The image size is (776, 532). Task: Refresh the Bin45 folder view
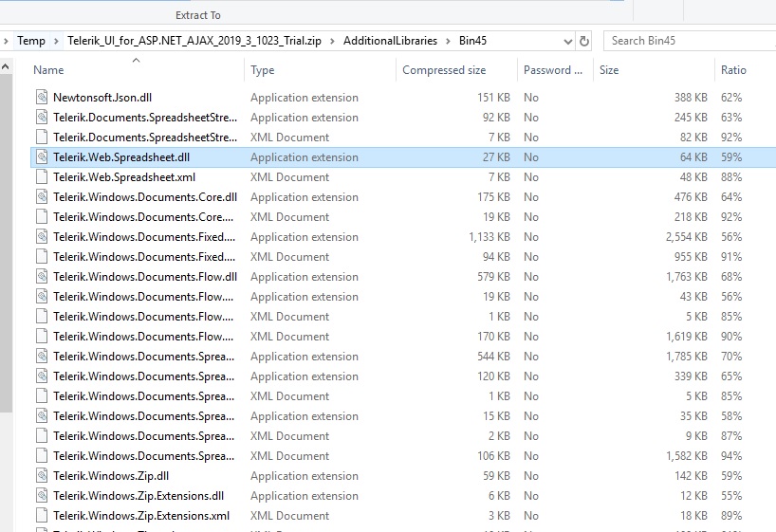584,41
